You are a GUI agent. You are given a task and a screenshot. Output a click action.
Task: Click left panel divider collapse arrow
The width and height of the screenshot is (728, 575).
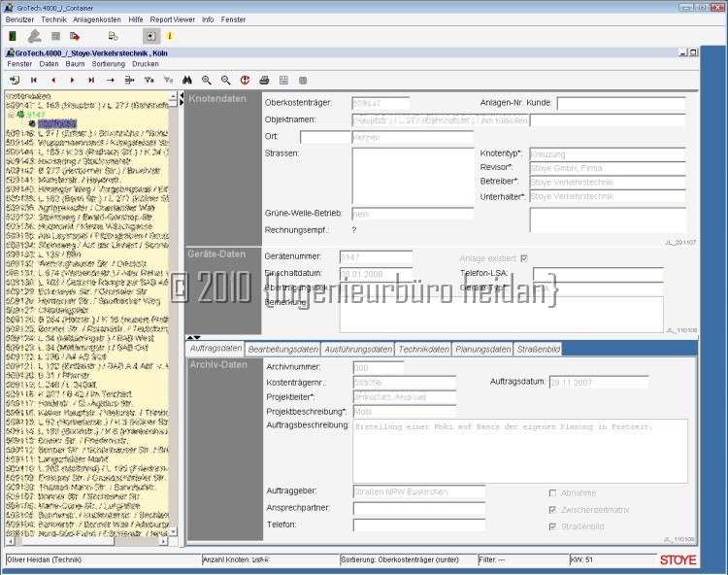pos(181,99)
